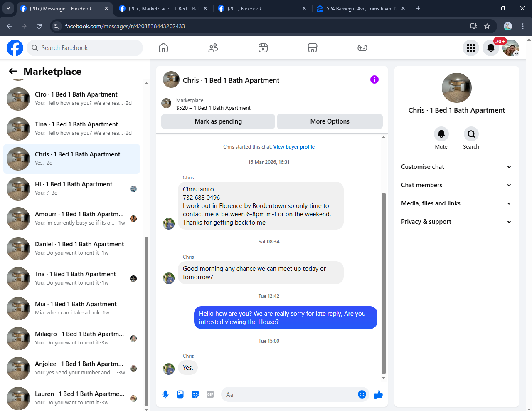Click the chat messages scrollbar

384,283
